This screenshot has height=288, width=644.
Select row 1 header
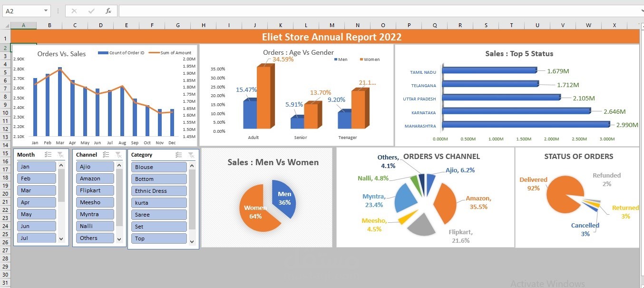click(5, 38)
